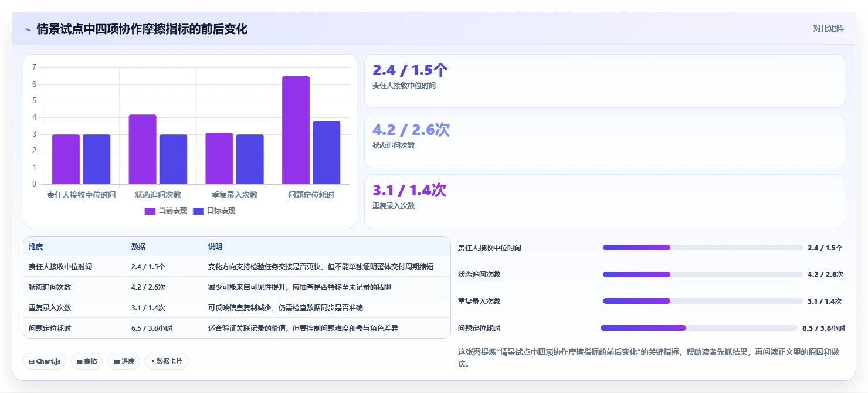
Task: Toggle the 目标表现 legend swatch
Action: [198, 211]
